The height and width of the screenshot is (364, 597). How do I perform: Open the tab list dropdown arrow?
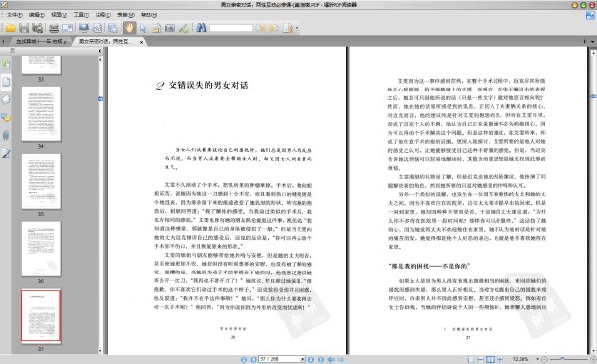pos(592,41)
